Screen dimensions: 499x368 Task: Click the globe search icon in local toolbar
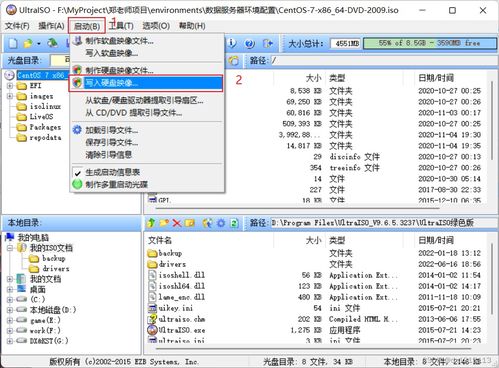pyautogui.click(x=208, y=223)
